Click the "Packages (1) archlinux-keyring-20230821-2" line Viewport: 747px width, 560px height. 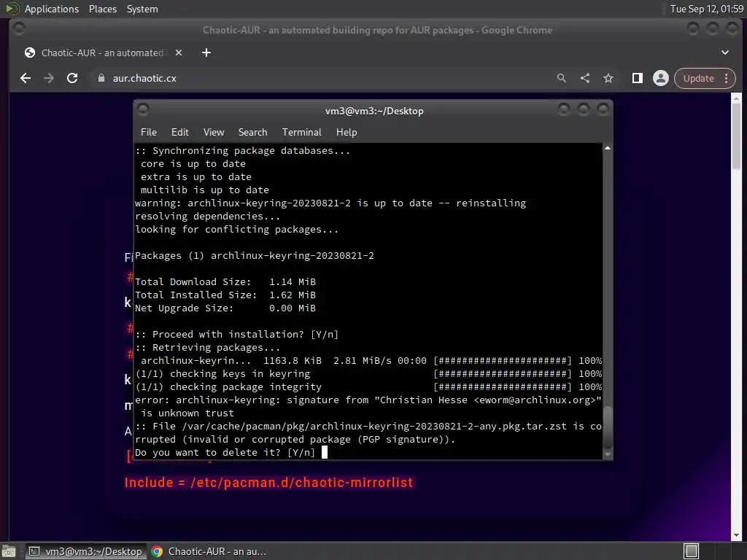(x=255, y=256)
